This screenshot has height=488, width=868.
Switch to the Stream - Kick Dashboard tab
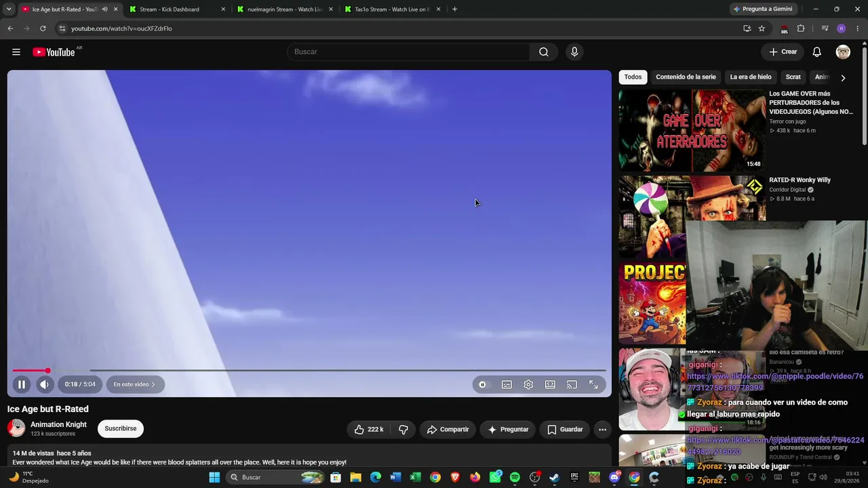[x=178, y=9]
